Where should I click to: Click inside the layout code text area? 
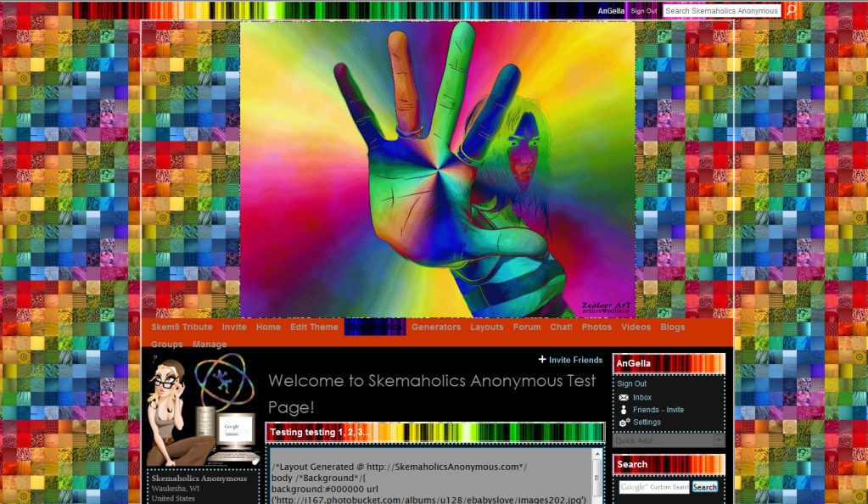pyautogui.click(x=430, y=476)
